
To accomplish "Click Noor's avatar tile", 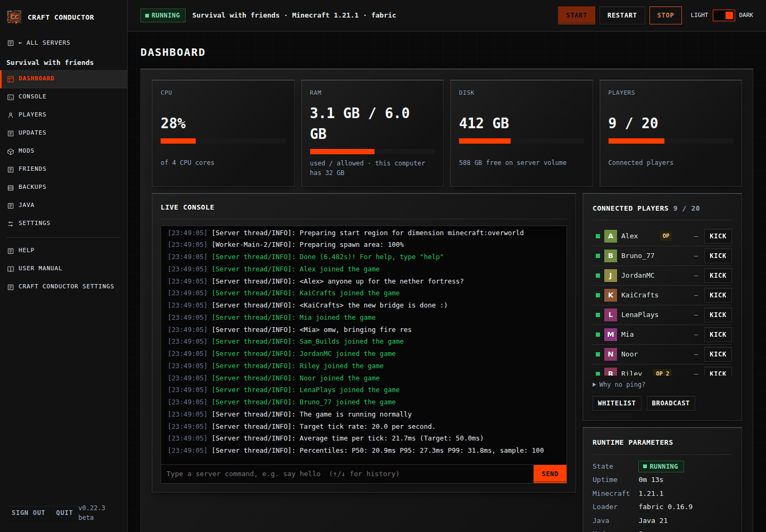I will pyautogui.click(x=611, y=354).
